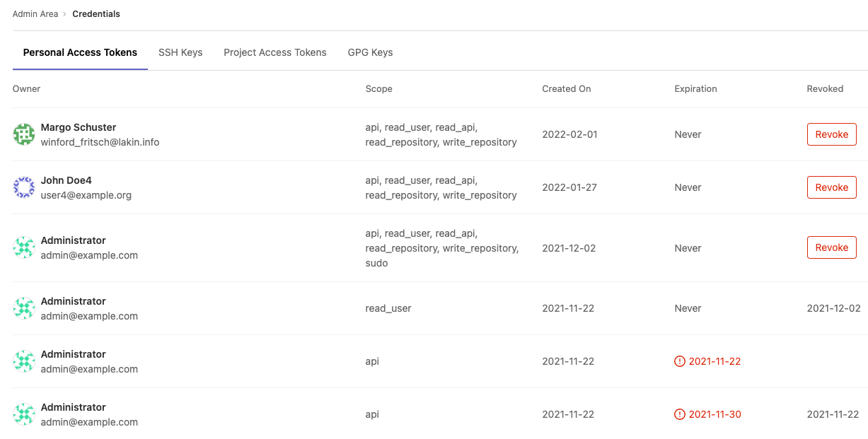Click Margo Schuster's avatar icon
Screen dimensions: 868x439
(x=23, y=134)
